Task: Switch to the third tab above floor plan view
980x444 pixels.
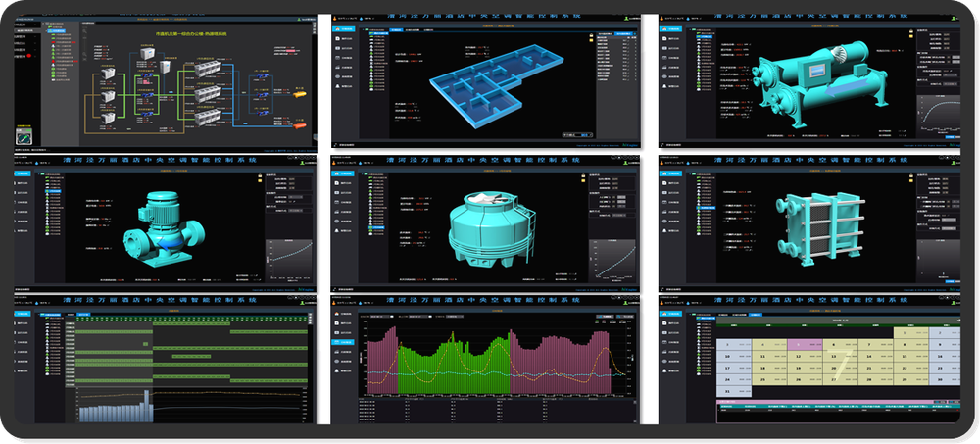Action: click(x=428, y=30)
